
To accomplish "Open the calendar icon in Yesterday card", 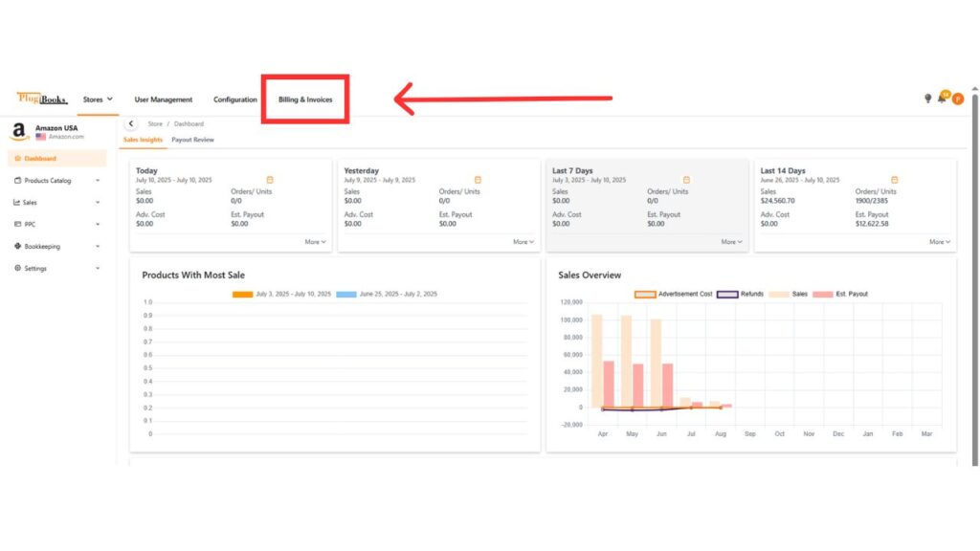I will point(478,180).
